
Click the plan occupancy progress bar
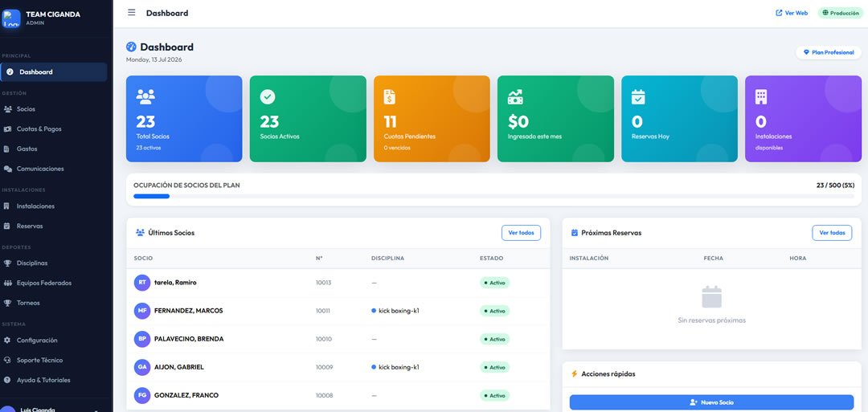point(493,196)
